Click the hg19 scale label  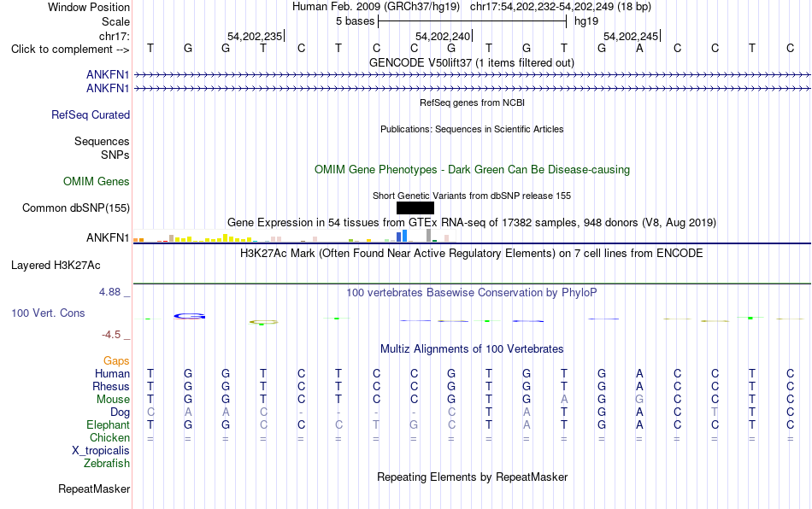point(586,21)
